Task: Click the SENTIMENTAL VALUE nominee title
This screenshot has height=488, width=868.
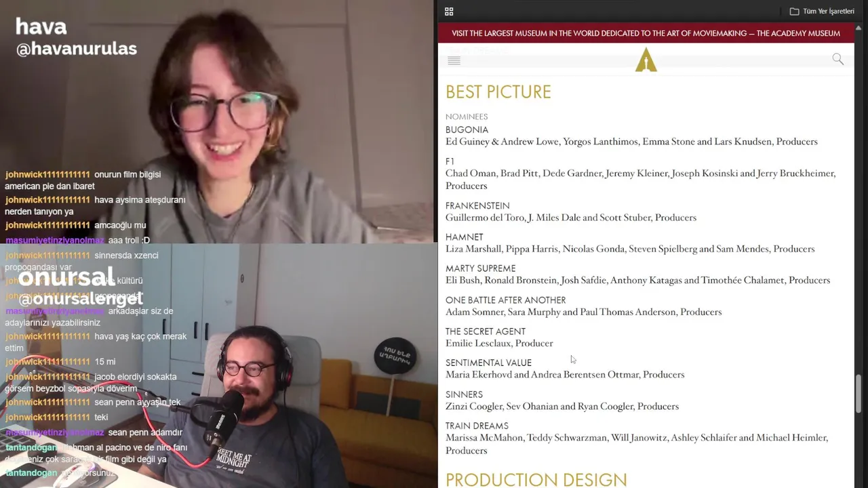Action: pos(488,363)
